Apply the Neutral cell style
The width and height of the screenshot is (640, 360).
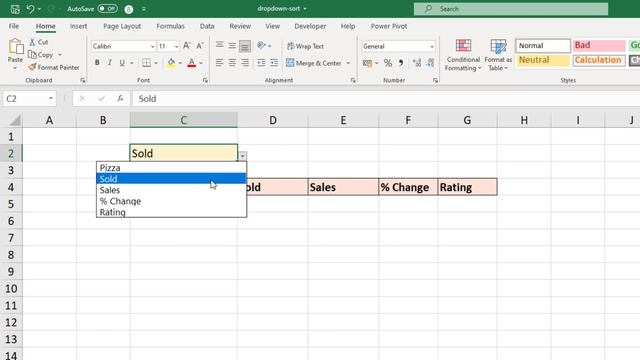point(543,60)
